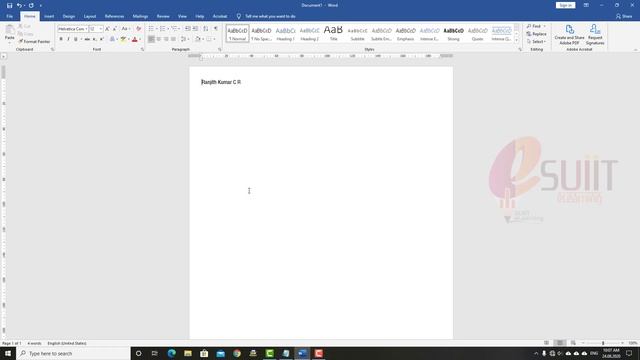Open the File tab
Viewport: 640px width, 360px height.
(10, 16)
